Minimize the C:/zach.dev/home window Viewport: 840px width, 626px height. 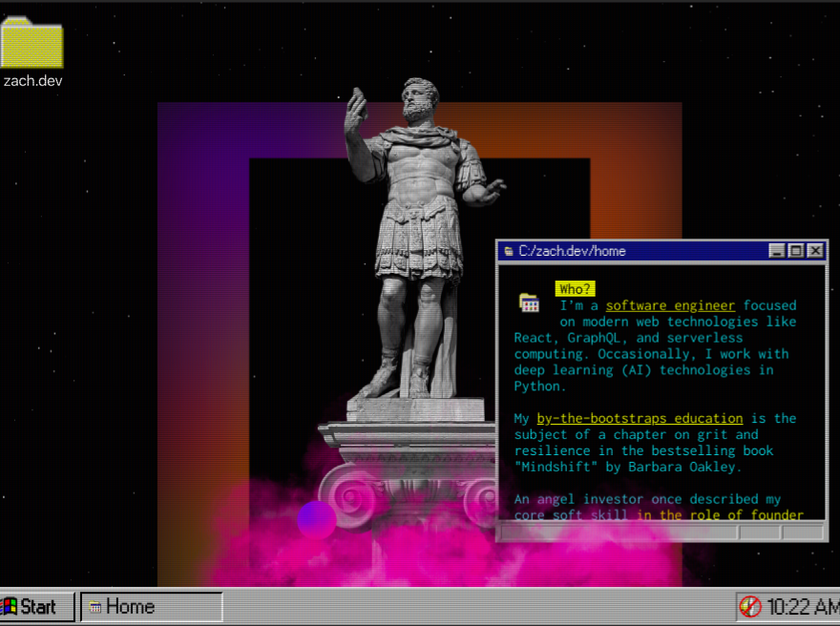[x=777, y=251]
